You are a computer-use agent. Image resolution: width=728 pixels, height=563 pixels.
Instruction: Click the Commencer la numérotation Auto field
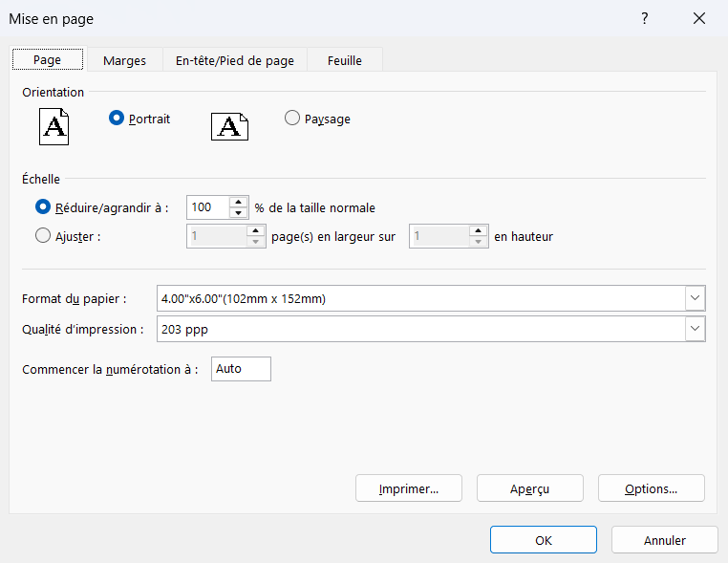tap(241, 369)
